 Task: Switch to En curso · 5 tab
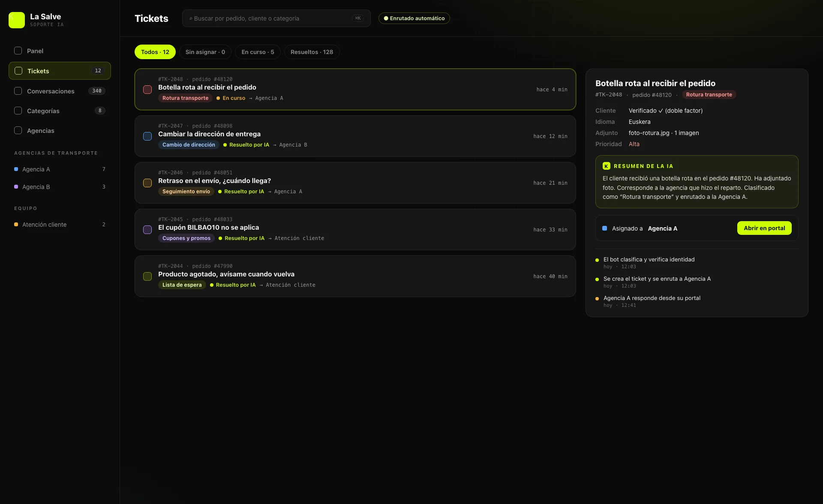(258, 52)
